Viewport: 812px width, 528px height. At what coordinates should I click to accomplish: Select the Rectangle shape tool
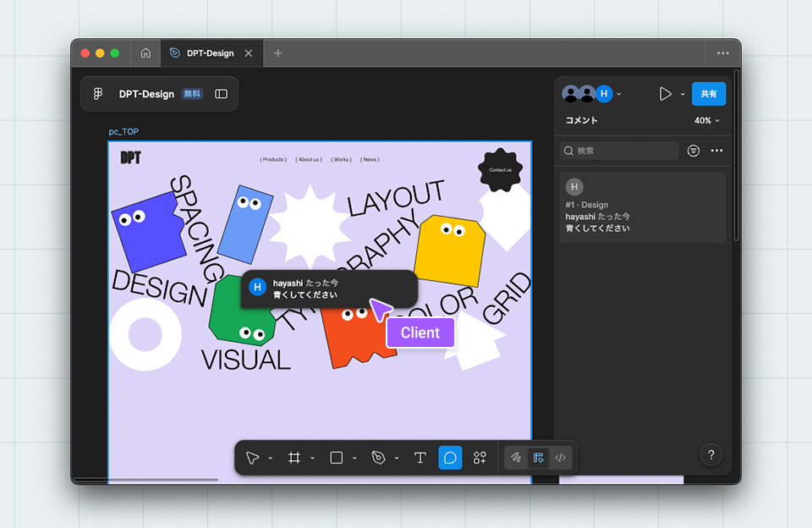pos(337,458)
